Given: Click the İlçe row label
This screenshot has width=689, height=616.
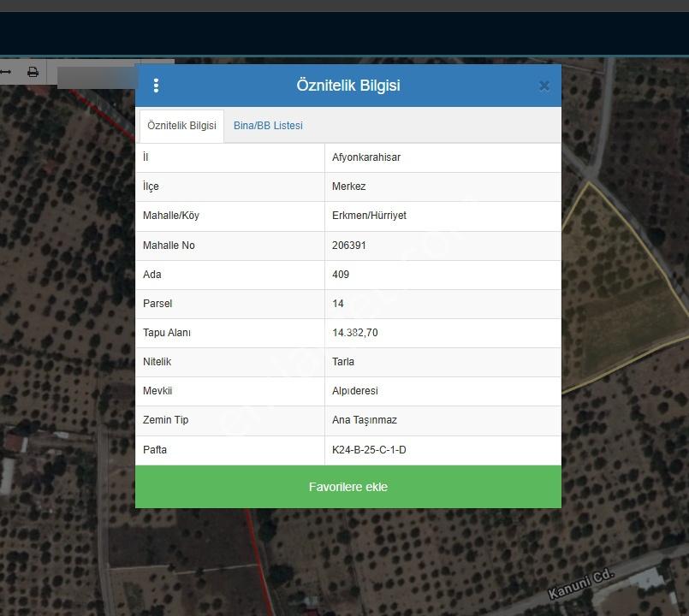Looking at the screenshot, I should coord(151,187).
